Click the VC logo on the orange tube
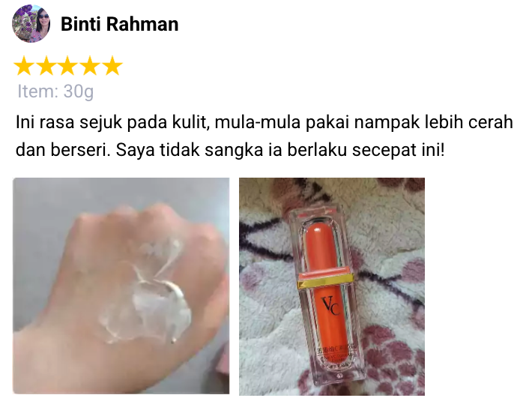Viewport: 532px width, 407px height. pyautogui.click(x=330, y=306)
